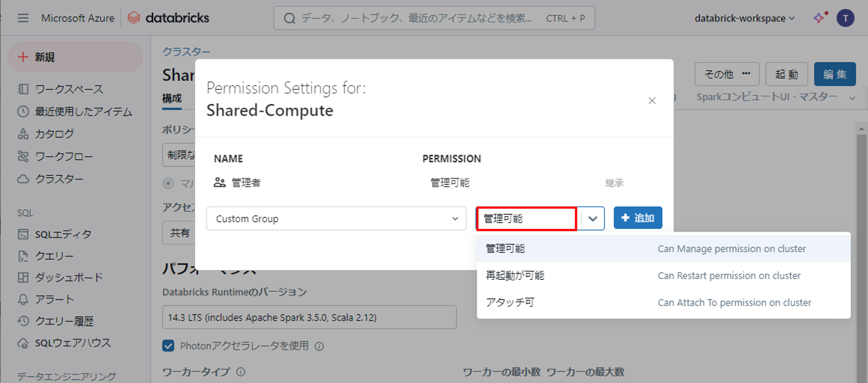Click the 新規 new button
The width and height of the screenshot is (868, 383).
click(75, 57)
